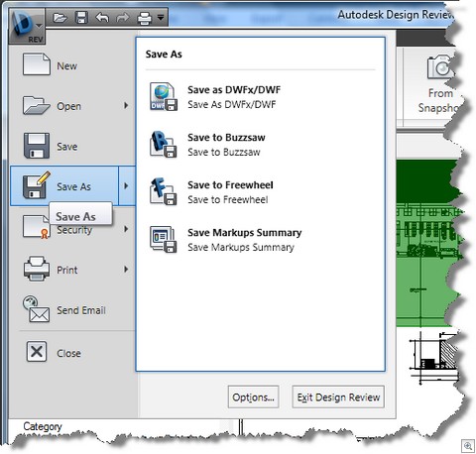Expand the Security submenu arrow
The width and height of the screenshot is (476, 454).
pyautogui.click(x=126, y=229)
